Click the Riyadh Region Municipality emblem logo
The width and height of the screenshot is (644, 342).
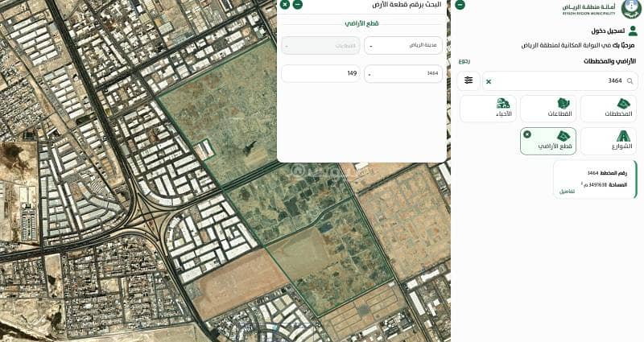tap(630, 9)
